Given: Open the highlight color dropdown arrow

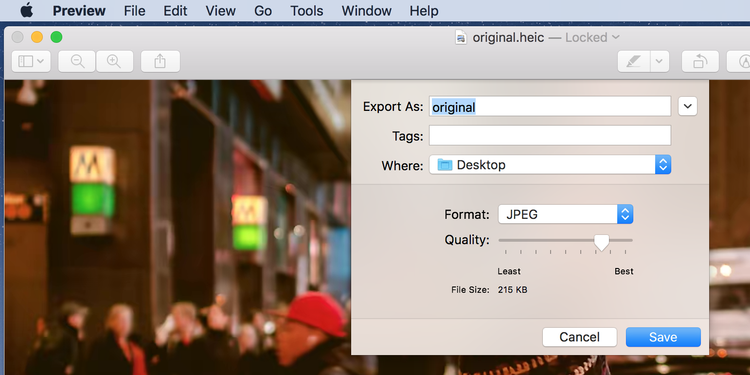Looking at the screenshot, I should click(x=660, y=61).
